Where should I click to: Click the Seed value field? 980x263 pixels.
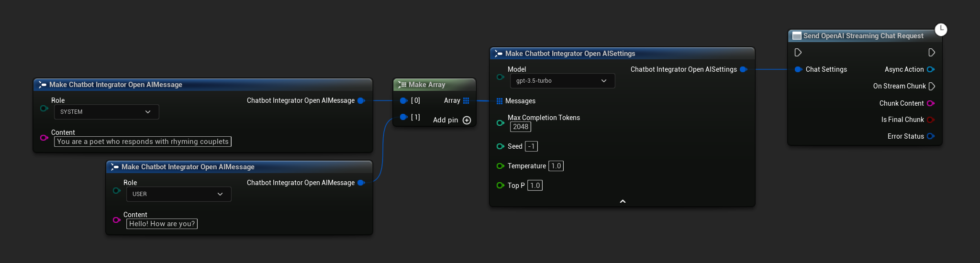[x=531, y=146]
